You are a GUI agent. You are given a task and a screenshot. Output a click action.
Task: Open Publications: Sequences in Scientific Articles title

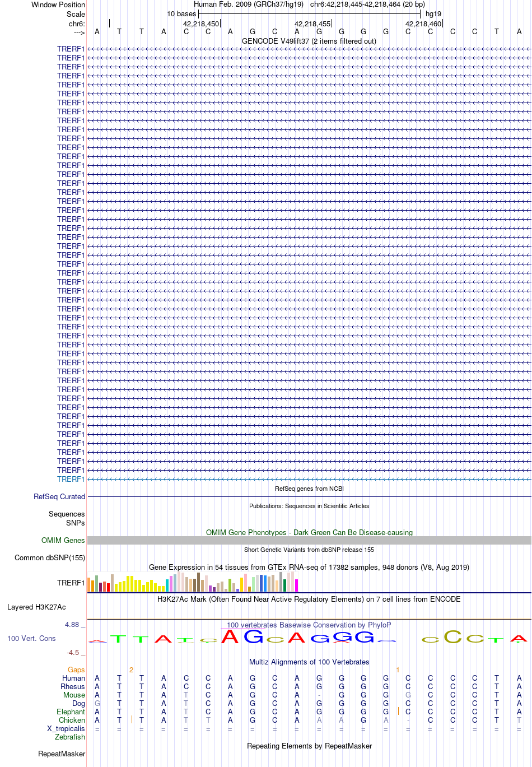(x=309, y=506)
